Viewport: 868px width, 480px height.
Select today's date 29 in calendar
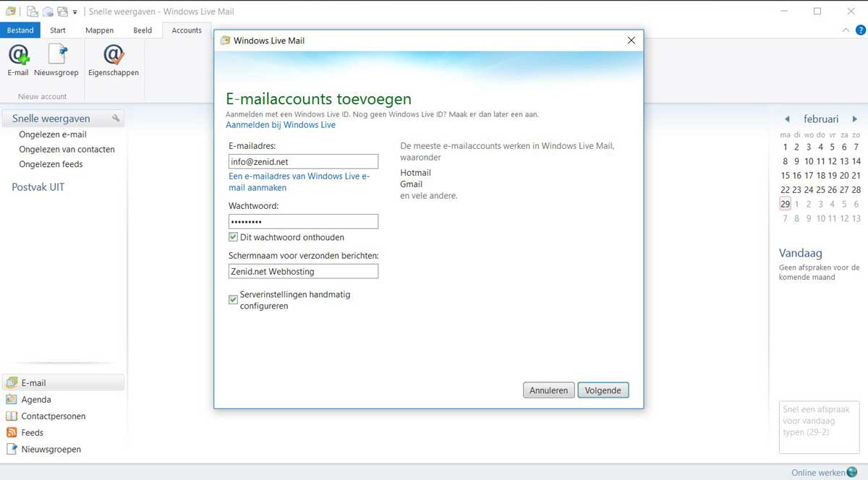tap(785, 204)
